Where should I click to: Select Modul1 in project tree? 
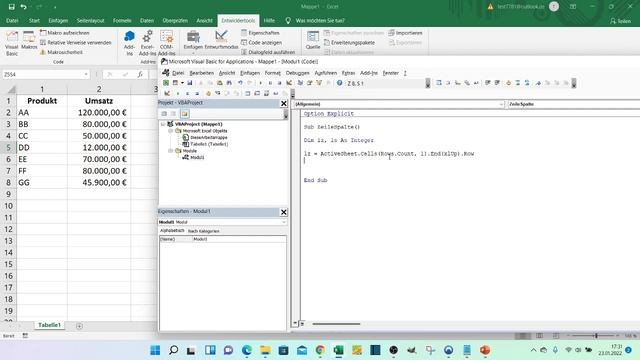pyautogui.click(x=197, y=158)
